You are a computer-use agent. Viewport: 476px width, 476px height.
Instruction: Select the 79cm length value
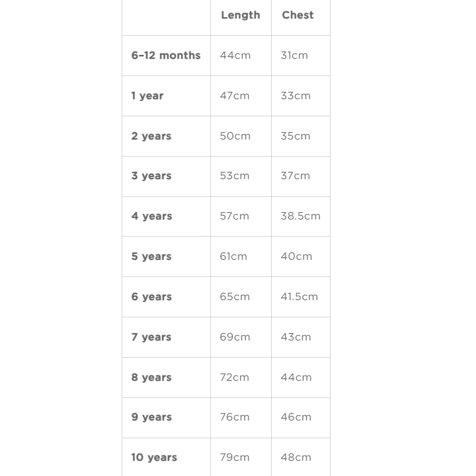pos(235,457)
